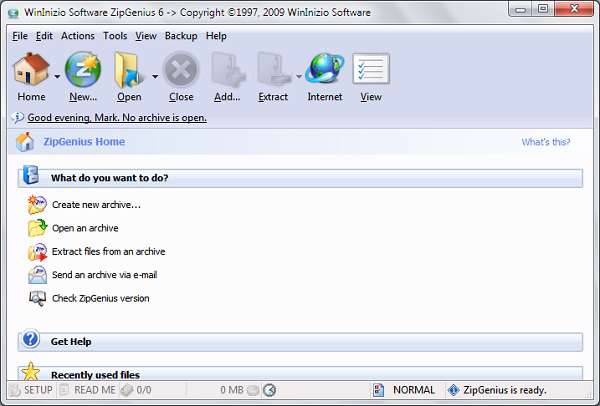Open the File menu
Viewport: 600px width, 406px height.
[x=20, y=36]
